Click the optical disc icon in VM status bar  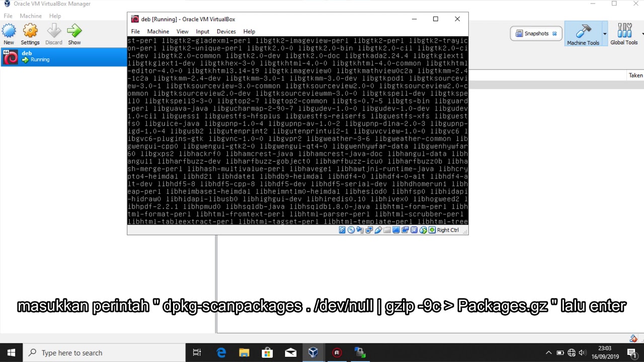coord(351,230)
